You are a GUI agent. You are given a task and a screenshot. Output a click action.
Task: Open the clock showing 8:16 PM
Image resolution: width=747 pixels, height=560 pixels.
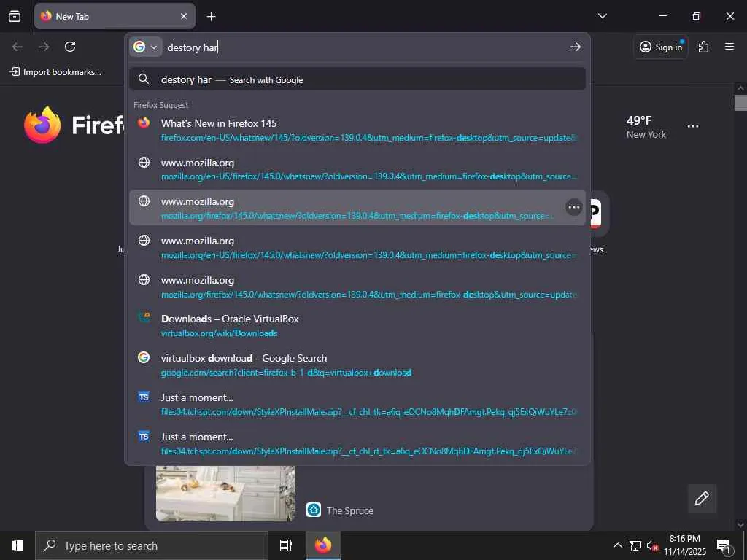click(684, 545)
